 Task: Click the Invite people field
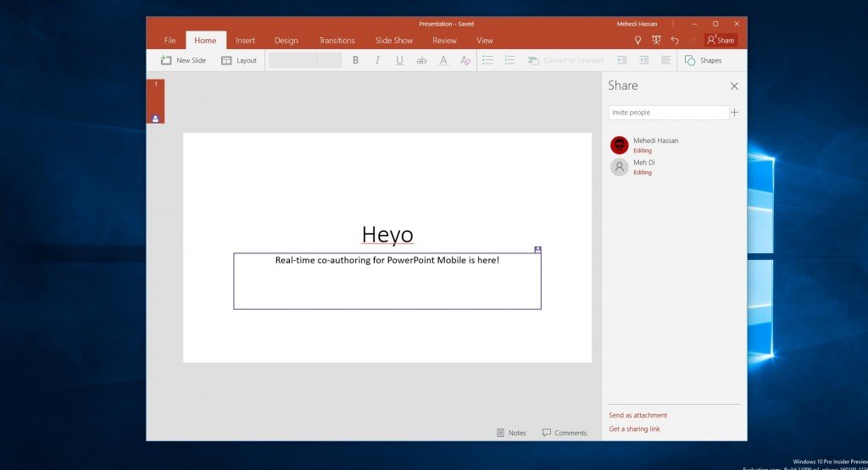pyautogui.click(x=669, y=113)
